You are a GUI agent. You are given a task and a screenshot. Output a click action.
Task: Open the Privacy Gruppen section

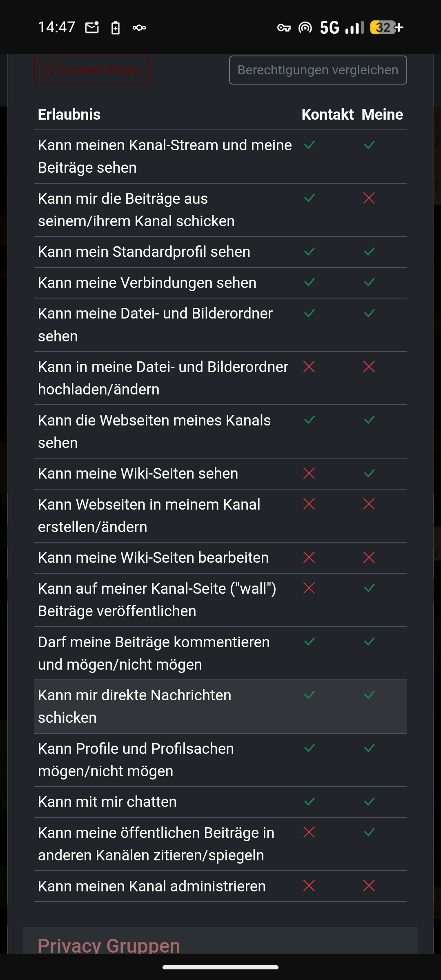point(109,945)
